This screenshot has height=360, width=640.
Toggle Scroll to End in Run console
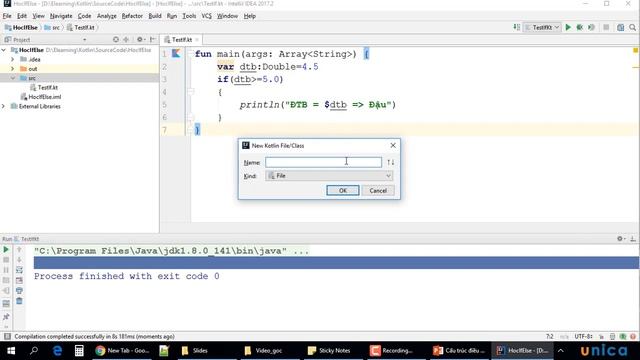(x=19, y=280)
